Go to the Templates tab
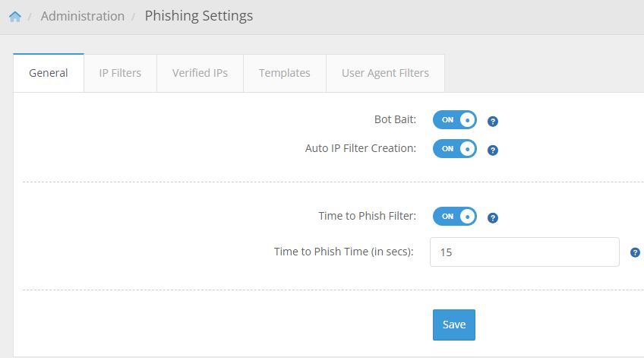 coord(285,73)
